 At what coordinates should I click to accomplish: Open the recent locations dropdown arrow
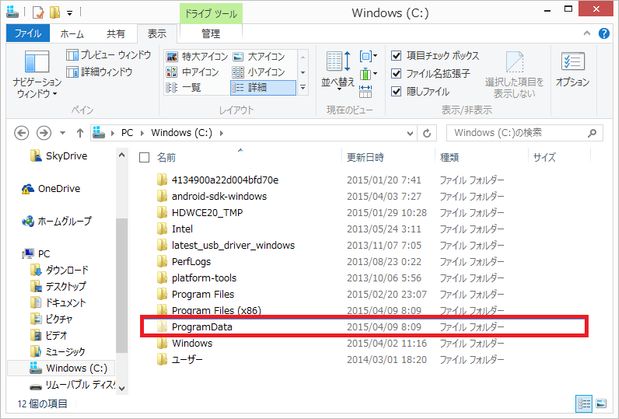[x=62, y=133]
